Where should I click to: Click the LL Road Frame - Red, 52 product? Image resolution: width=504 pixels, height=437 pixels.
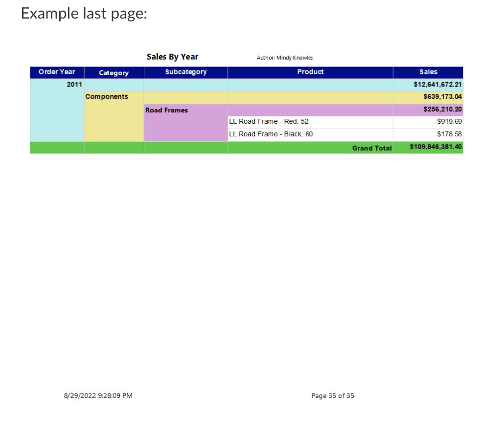[268, 121]
